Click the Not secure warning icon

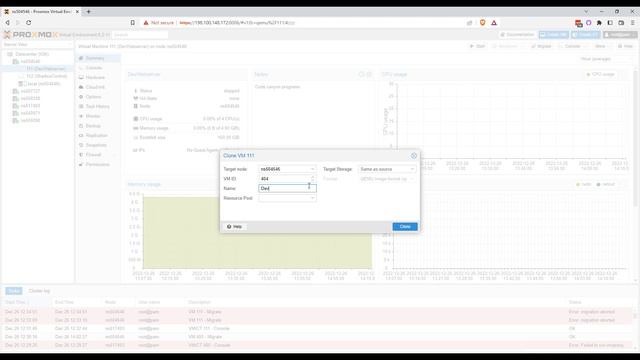tap(146, 23)
